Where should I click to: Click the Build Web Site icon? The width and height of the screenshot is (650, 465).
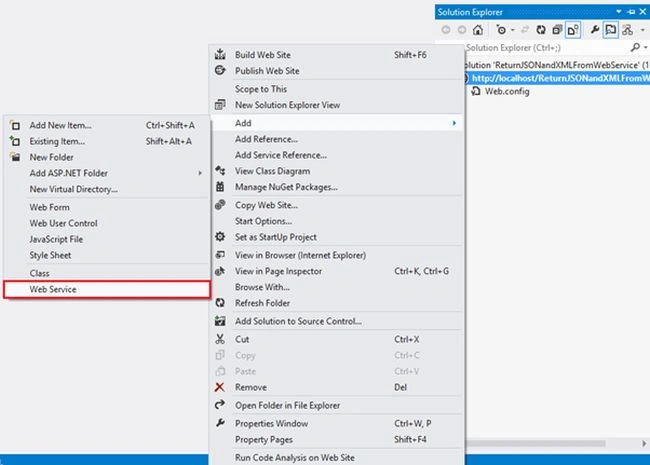pyautogui.click(x=220, y=54)
